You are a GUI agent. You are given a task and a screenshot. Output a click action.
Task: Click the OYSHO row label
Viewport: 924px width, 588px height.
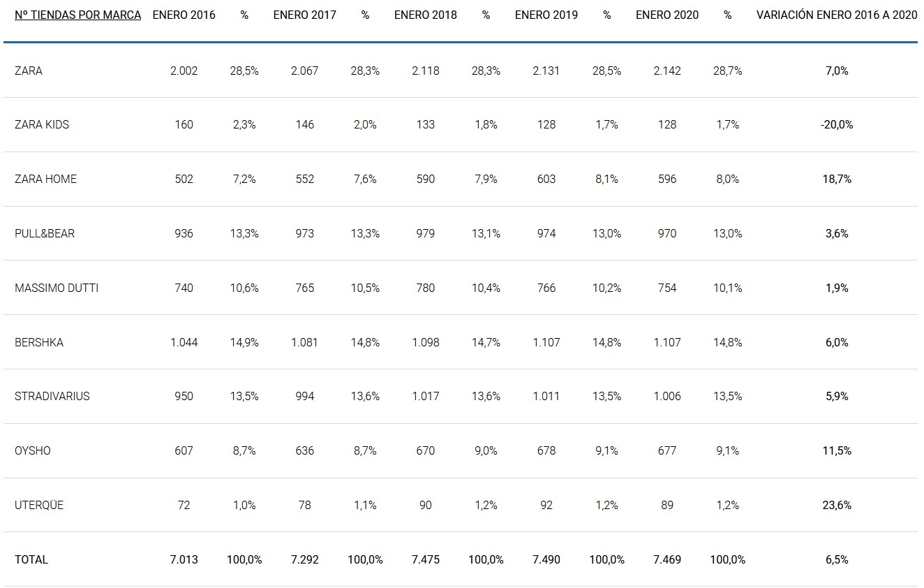33,450
